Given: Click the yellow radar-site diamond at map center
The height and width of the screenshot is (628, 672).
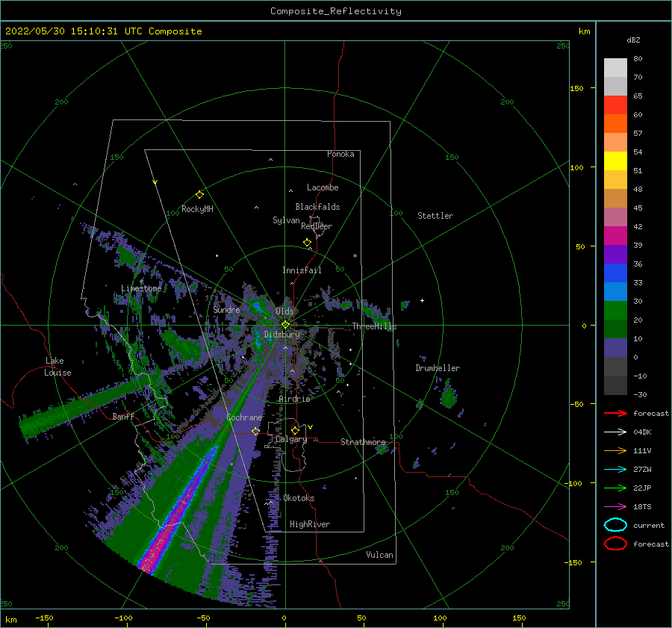Looking at the screenshot, I should (x=285, y=325).
